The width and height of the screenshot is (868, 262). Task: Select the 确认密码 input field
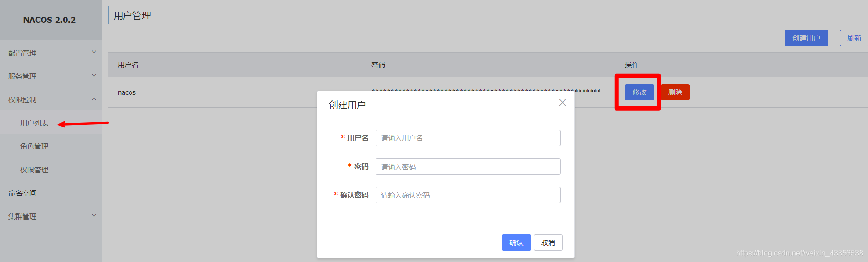[468, 195]
